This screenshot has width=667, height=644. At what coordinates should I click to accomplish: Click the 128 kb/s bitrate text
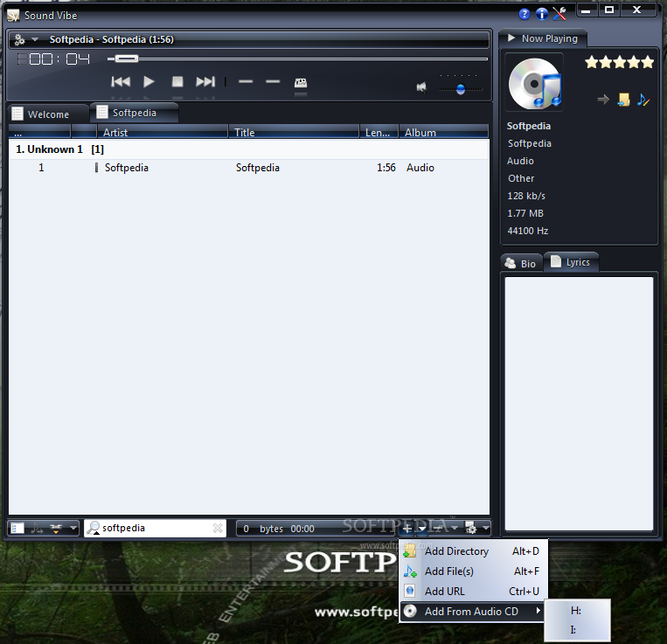tap(526, 196)
